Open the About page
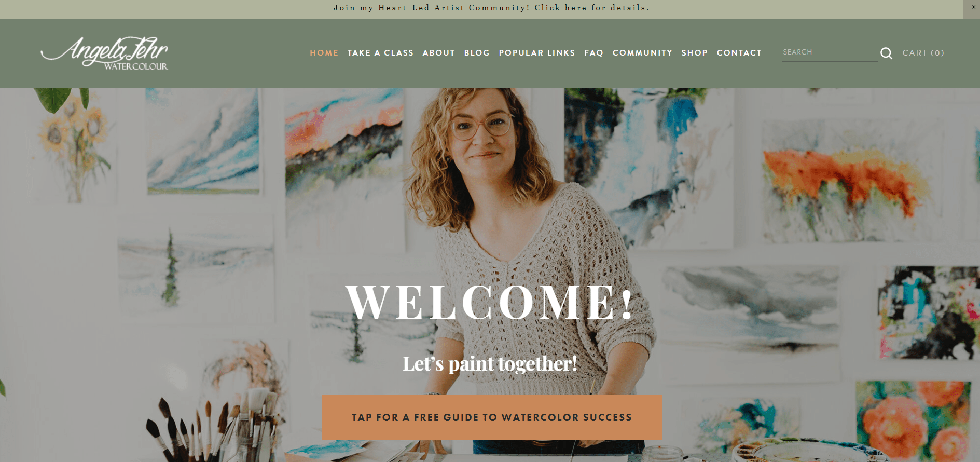This screenshot has height=462, width=980. click(439, 53)
